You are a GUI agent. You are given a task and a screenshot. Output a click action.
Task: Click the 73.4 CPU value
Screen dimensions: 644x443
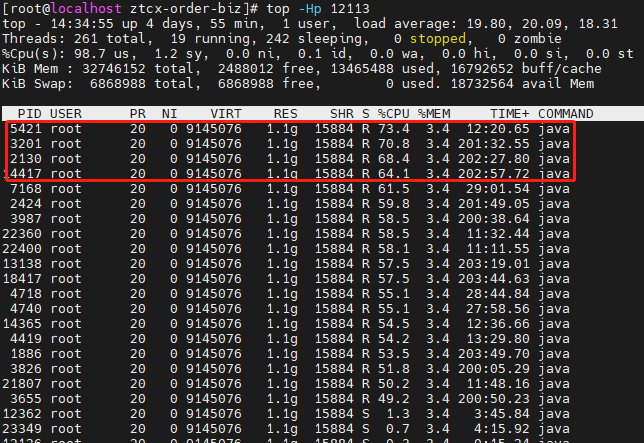point(393,129)
